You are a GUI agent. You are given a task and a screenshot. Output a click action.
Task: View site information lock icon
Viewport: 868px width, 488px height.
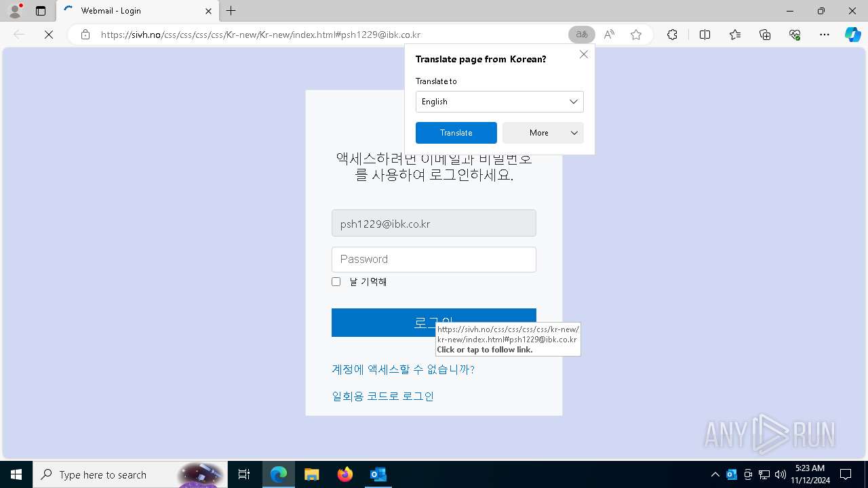(x=85, y=35)
